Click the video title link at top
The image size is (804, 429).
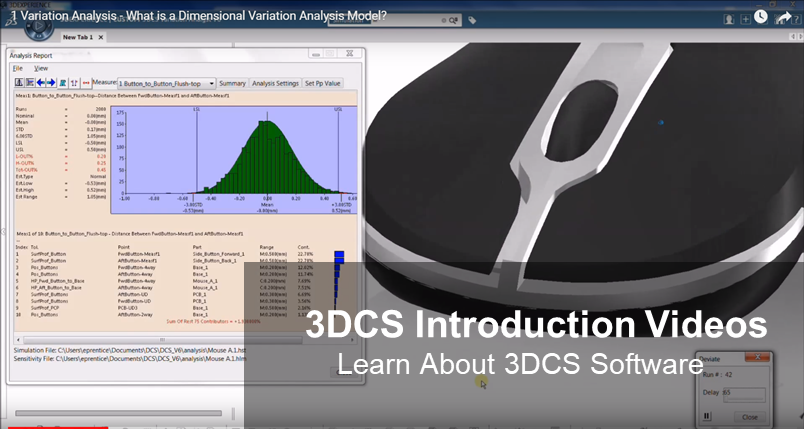199,16
